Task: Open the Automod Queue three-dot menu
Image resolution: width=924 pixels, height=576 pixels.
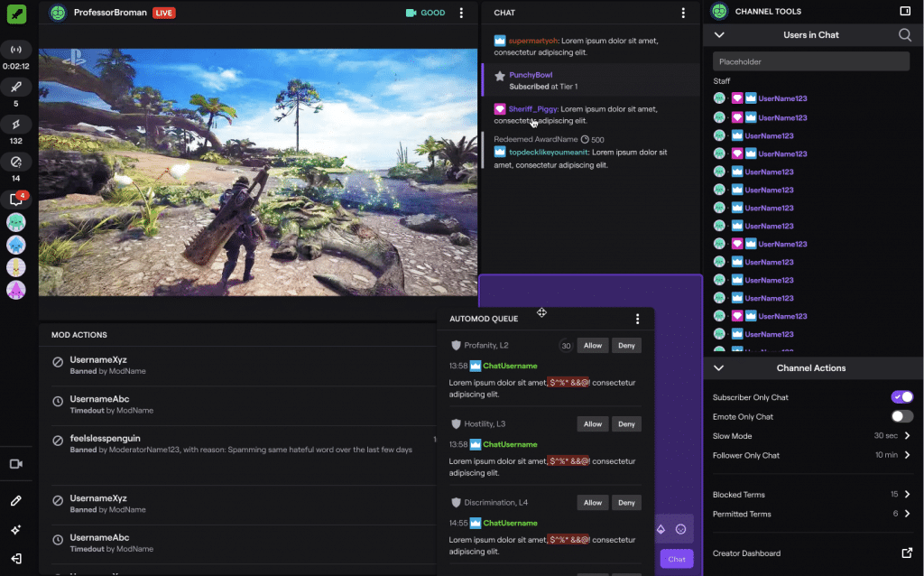Action: 638,319
